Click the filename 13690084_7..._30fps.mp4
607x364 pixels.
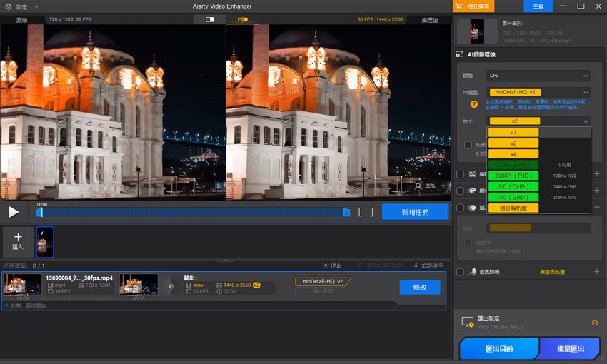point(79,278)
